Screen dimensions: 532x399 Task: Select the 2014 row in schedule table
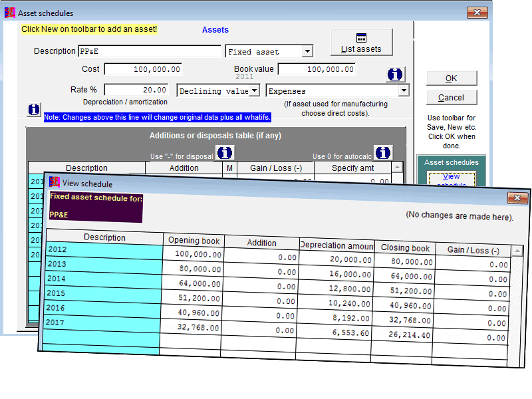[104, 279]
